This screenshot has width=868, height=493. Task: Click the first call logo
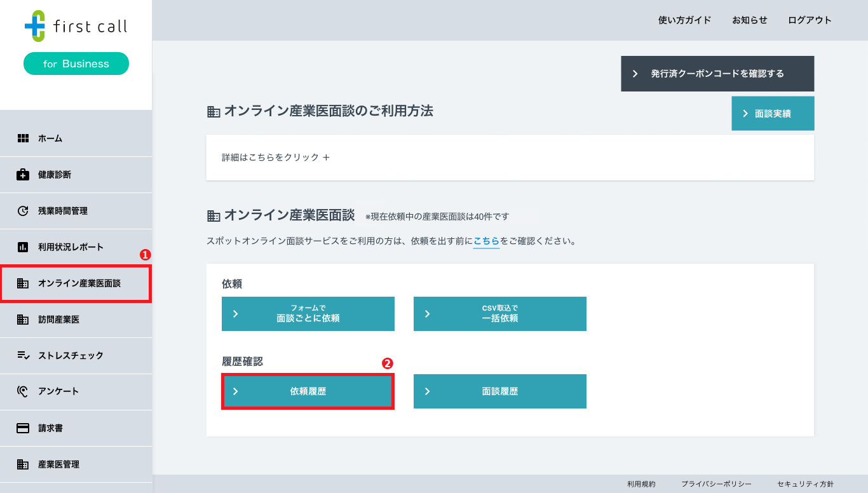click(x=76, y=27)
